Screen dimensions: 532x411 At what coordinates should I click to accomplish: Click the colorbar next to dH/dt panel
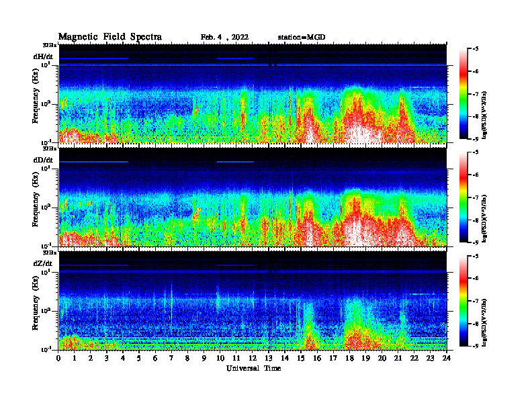(463, 94)
